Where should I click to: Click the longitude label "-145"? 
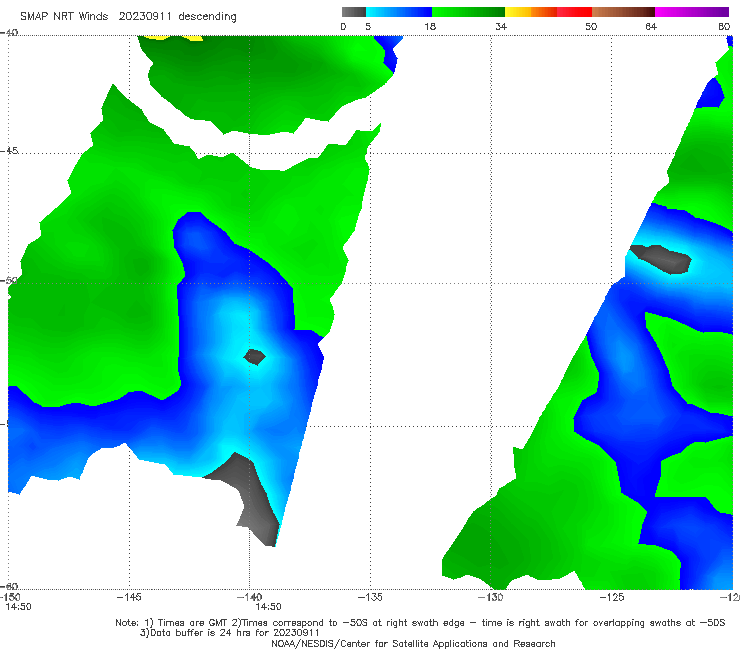(x=129, y=597)
